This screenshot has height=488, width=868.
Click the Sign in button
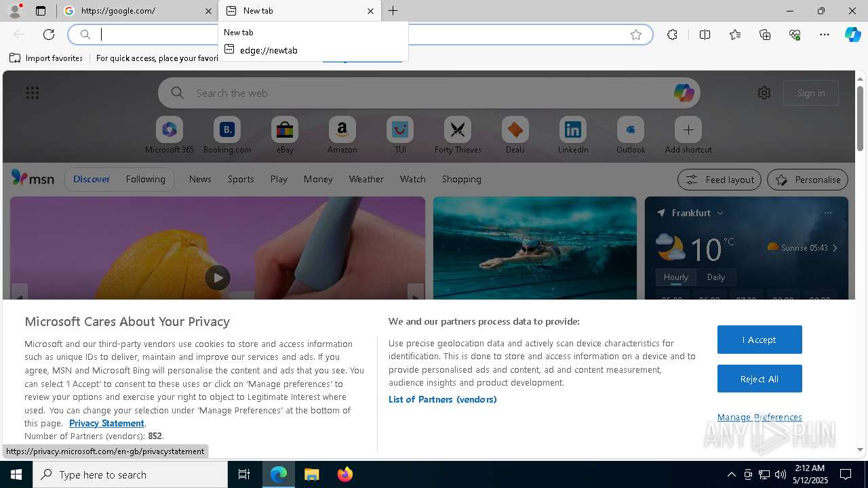point(811,93)
